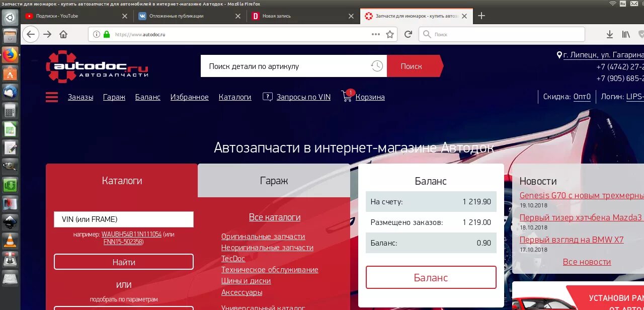Use example VIN WAUBH54B11N111054 link
Viewport: 644px width, 310px height.
131,235
